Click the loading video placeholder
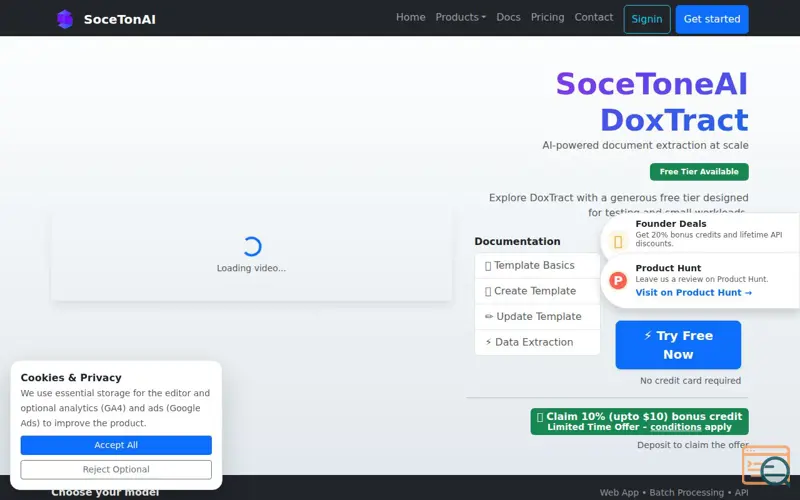 pyautogui.click(x=251, y=254)
